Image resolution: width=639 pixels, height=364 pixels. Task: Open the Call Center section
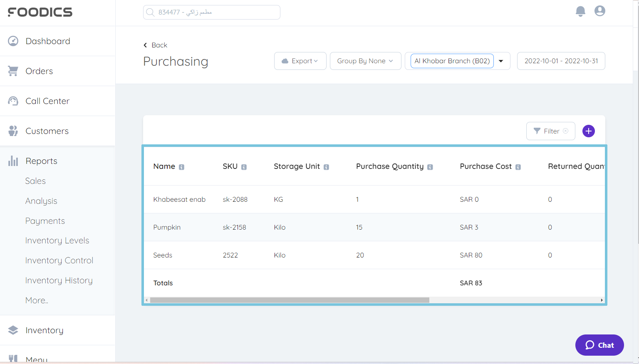(13, 101)
